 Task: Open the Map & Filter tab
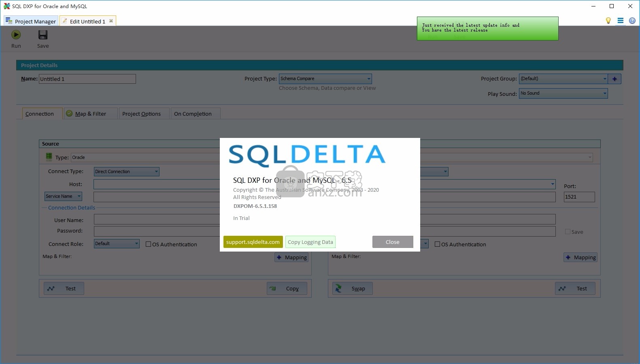click(x=90, y=114)
